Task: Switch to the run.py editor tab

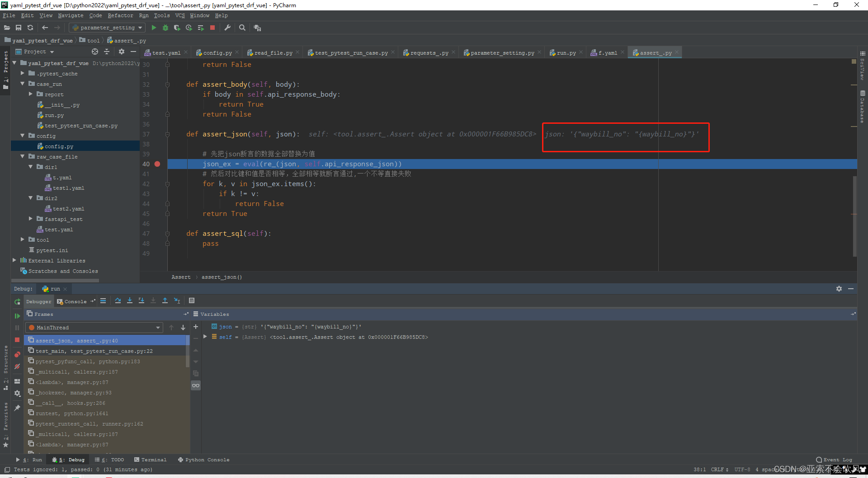Action: [x=566, y=53]
